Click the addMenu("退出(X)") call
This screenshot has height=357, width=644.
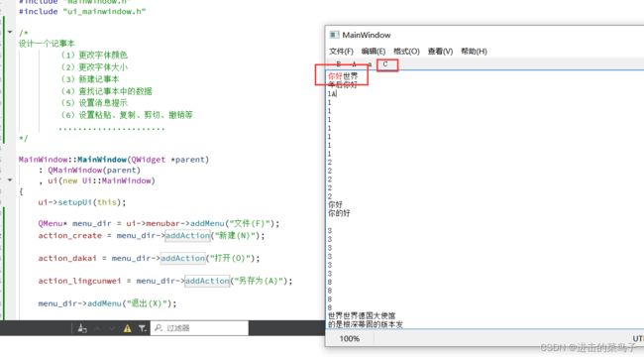point(130,303)
